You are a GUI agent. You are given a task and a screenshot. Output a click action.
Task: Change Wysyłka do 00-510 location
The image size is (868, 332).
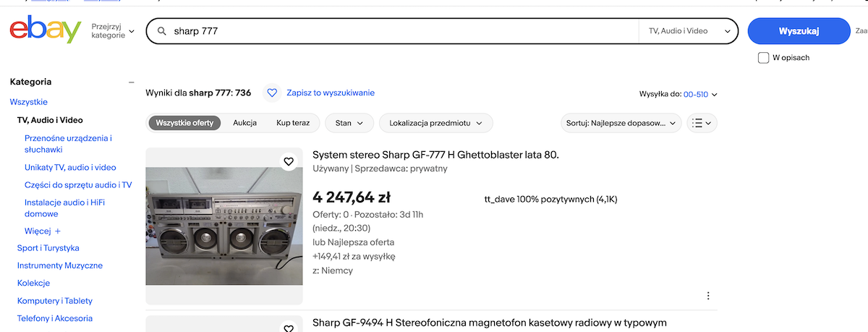point(700,94)
